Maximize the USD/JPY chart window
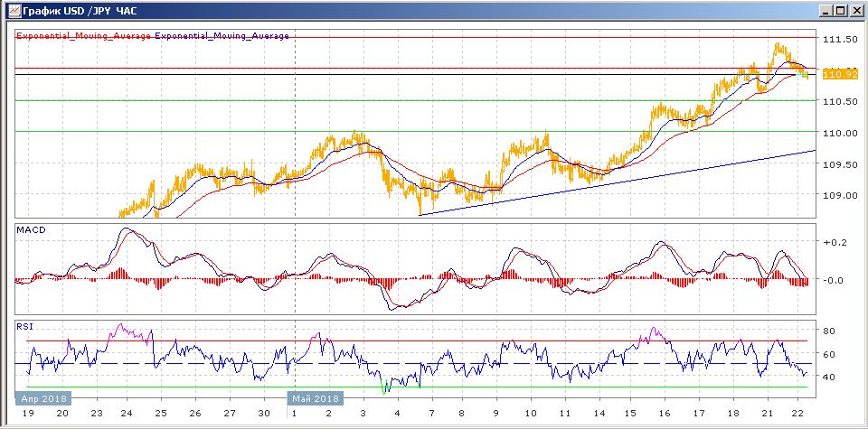 click(x=840, y=11)
